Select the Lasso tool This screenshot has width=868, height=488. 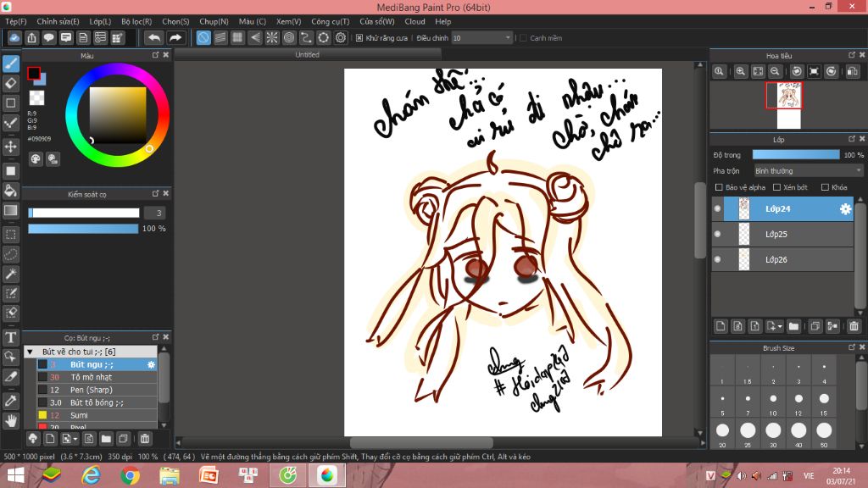pos(10,254)
